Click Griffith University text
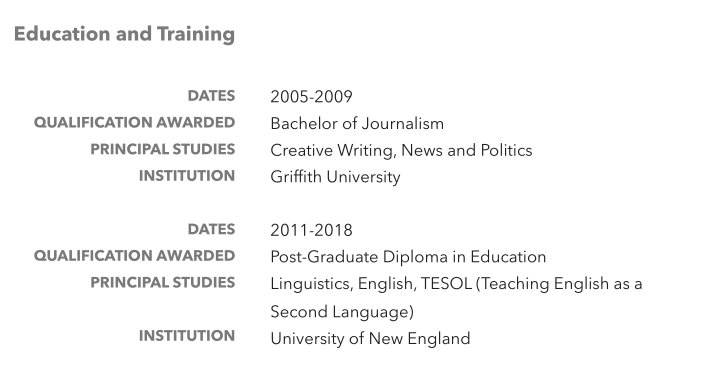The width and height of the screenshot is (714, 369). pos(336,177)
